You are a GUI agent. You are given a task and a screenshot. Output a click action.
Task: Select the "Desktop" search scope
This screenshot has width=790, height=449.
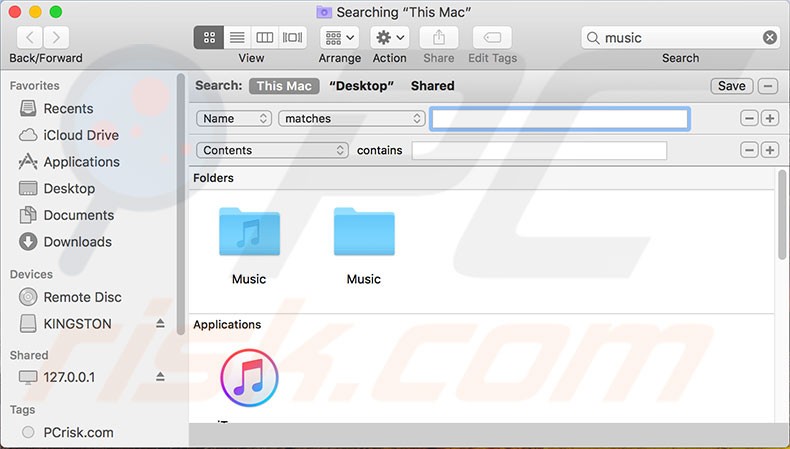tap(361, 86)
